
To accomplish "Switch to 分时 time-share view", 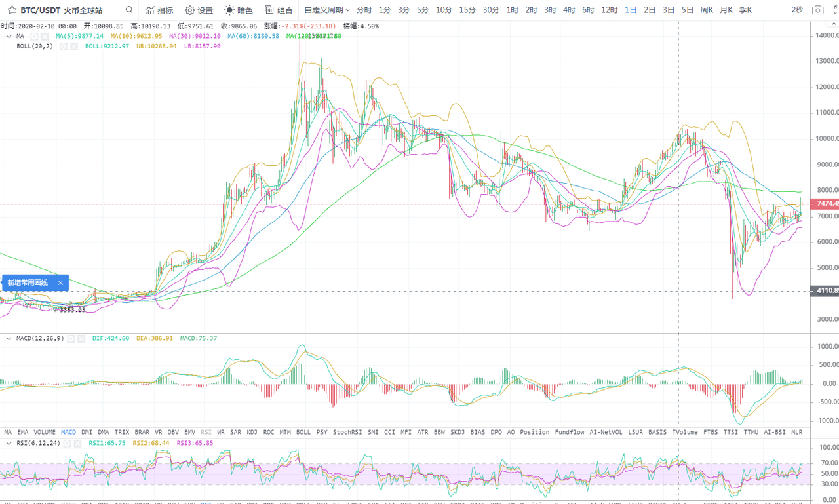I will pyautogui.click(x=364, y=10).
